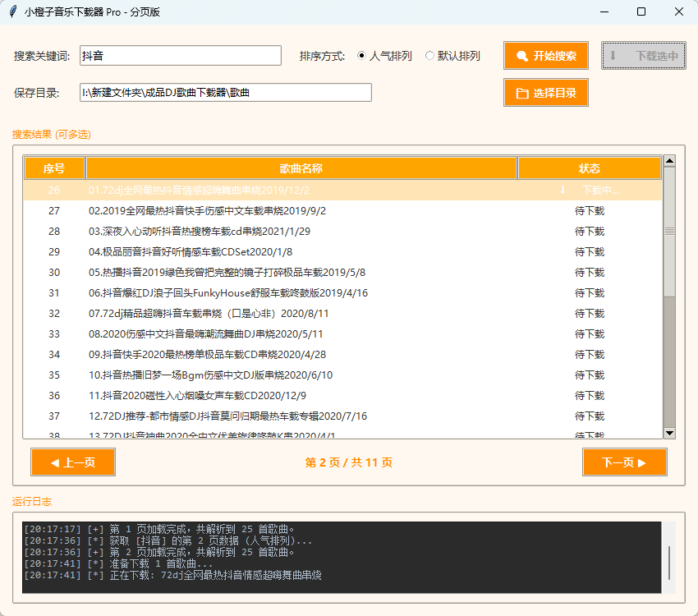Select row 11.抖音2020磁性入心烟嗓女声车载CD
The height and width of the screenshot is (616, 698).
coord(342,395)
